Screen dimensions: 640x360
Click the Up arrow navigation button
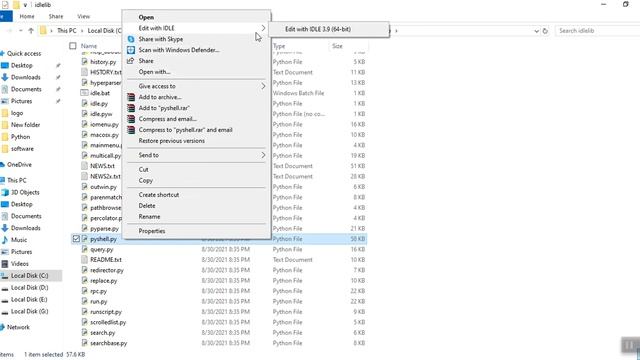pos(31,31)
